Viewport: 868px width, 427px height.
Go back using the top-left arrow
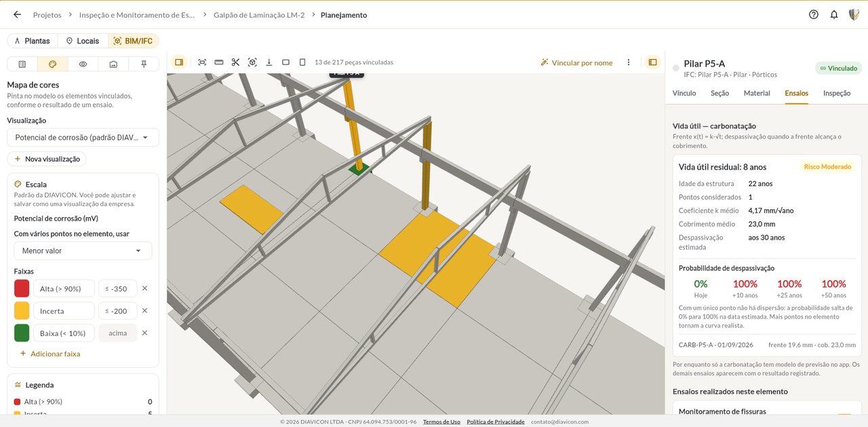pyautogui.click(x=17, y=14)
